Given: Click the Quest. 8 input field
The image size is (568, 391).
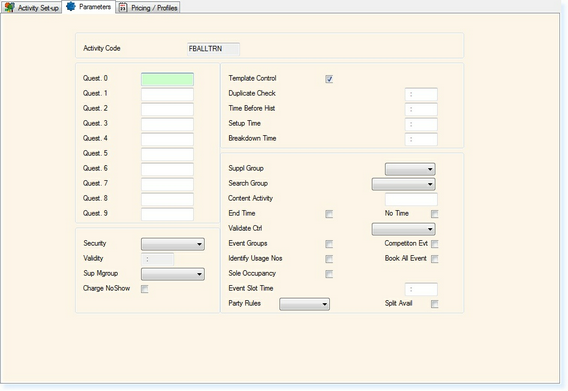Looking at the screenshot, I should tap(167, 199).
